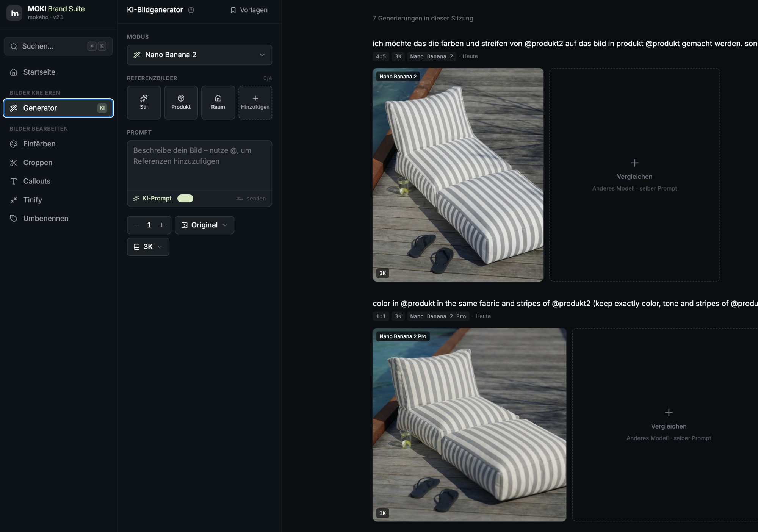Open the Modus dropdown Nano Banana 2
Screen dimensions: 758x532
coord(199,55)
